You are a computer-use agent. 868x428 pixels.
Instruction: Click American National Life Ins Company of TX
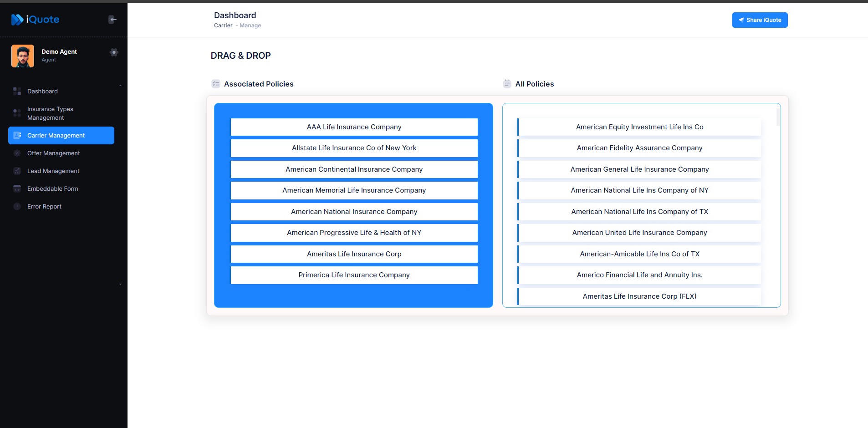point(639,212)
